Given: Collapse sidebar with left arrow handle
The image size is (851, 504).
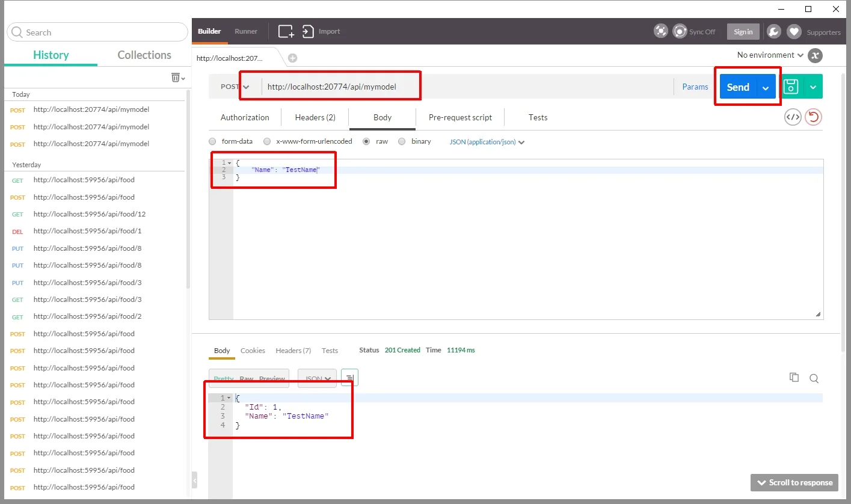Looking at the screenshot, I should [194, 480].
